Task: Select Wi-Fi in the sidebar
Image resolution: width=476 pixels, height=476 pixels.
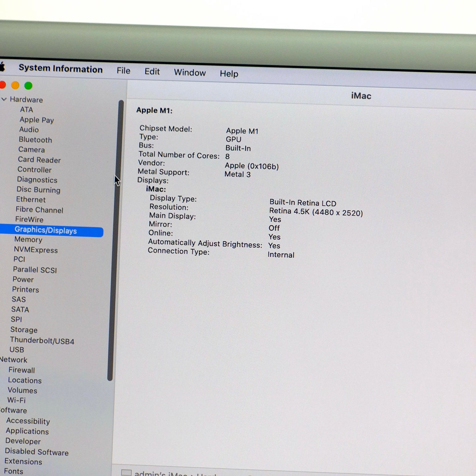Action: tap(16, 401)
